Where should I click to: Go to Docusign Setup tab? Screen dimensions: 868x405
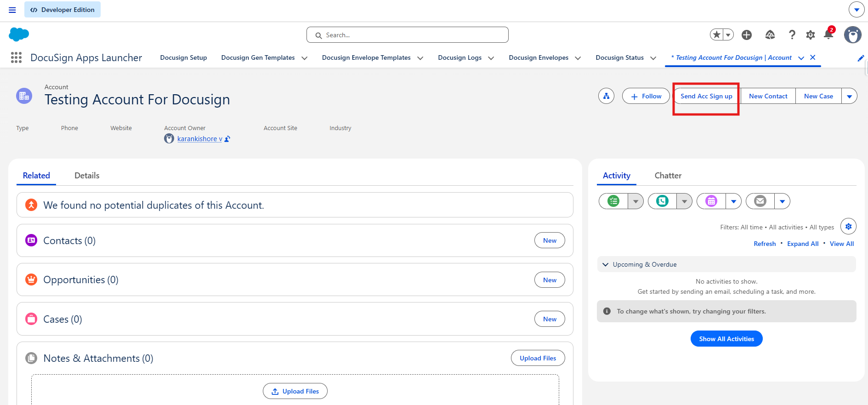click(x=183, y=57)
